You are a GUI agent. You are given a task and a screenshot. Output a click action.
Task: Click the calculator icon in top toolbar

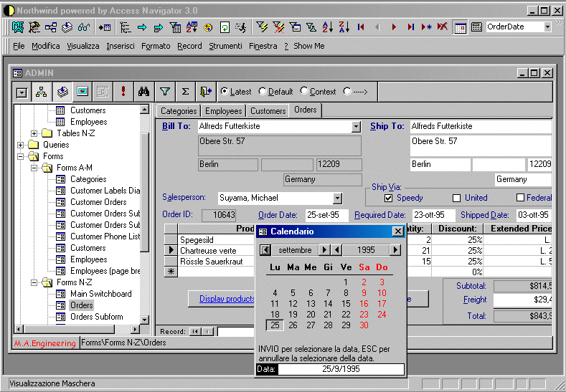(x=476, y=27)
